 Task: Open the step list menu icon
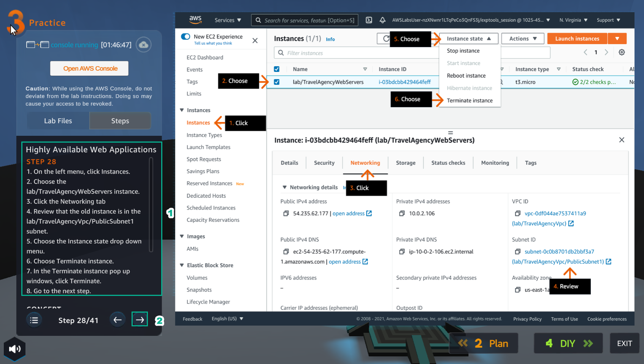pos(34,320)
